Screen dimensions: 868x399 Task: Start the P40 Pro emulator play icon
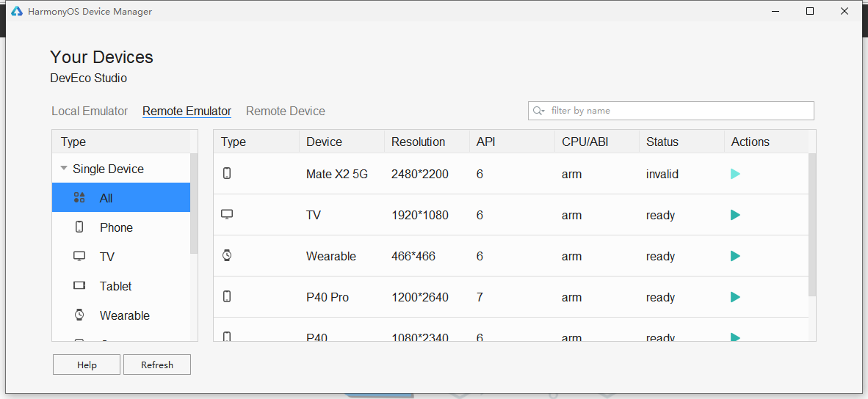(x=735, y=297)
